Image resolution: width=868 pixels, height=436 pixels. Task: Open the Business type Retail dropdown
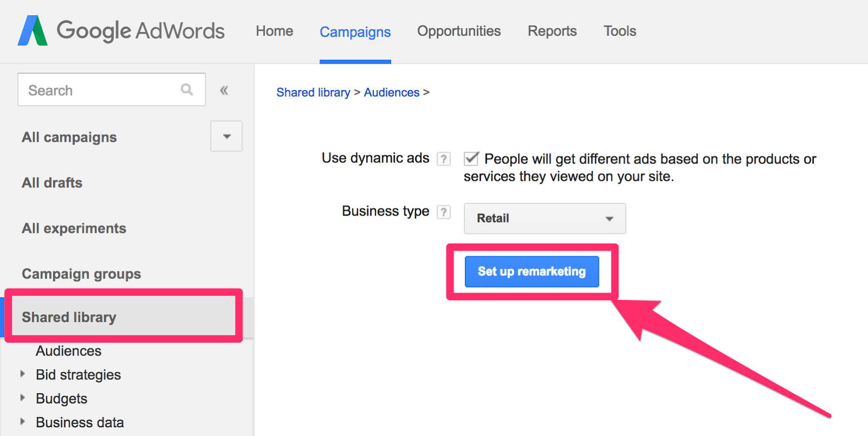coord(545,218)
